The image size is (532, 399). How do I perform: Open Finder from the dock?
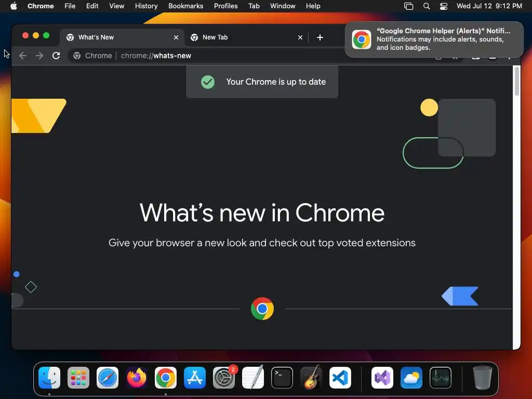[x=49, y=378]
